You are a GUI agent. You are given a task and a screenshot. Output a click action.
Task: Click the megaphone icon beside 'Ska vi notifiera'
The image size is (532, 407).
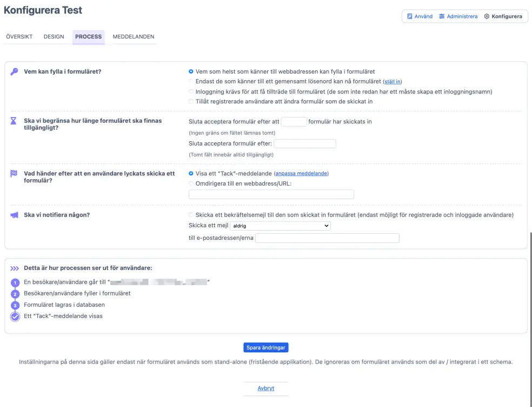tap(14, 215)
